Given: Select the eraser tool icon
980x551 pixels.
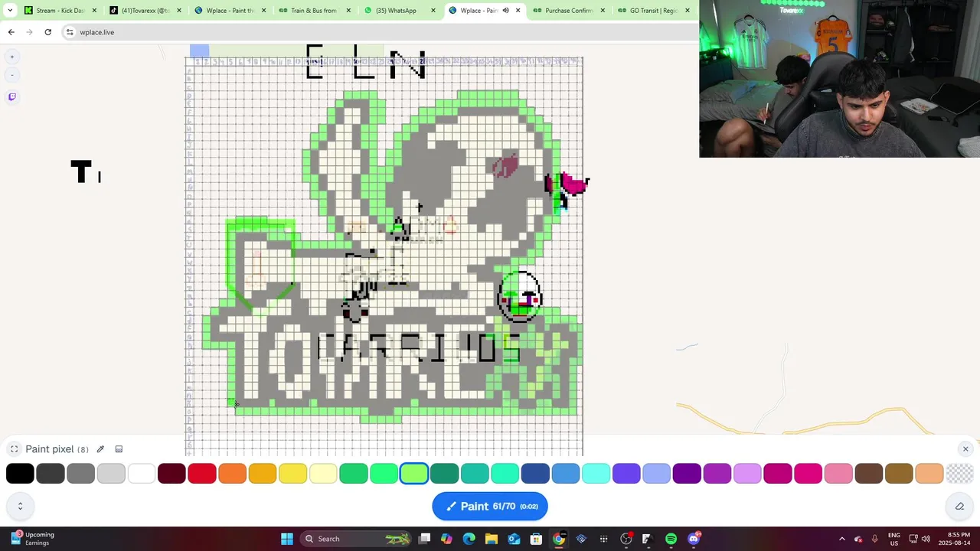Looking at the screenshot, I should (x=959, y=506).
